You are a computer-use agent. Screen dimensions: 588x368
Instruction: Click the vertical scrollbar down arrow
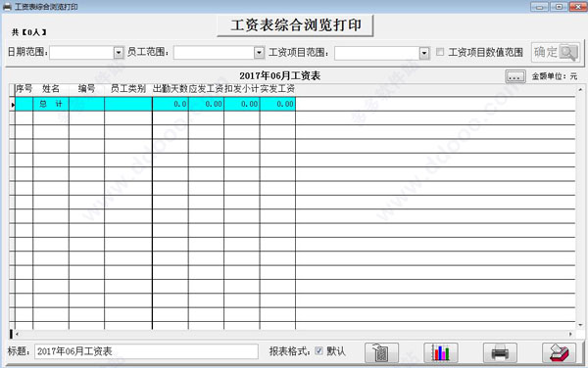580,325
